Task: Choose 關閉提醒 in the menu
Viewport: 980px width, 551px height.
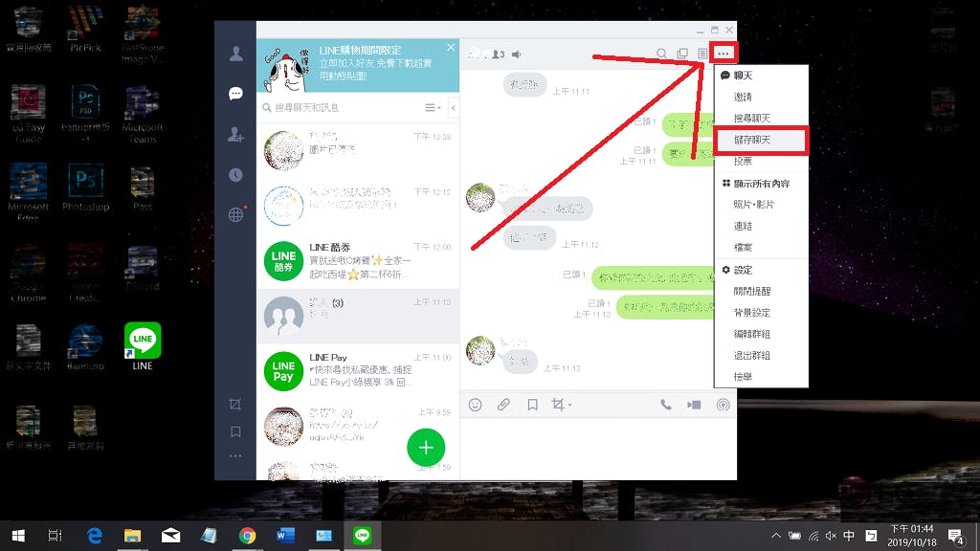Action: pos(761,291)
